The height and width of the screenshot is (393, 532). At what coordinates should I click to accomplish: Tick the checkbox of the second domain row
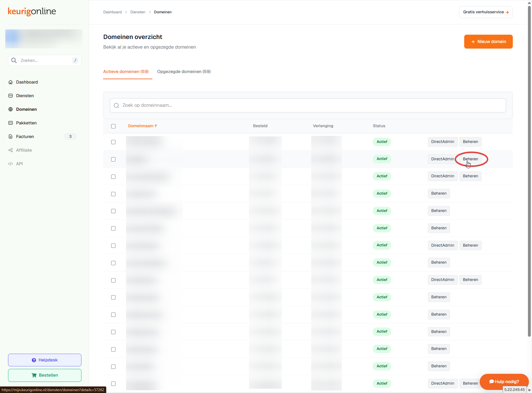(x=113, y=159)
